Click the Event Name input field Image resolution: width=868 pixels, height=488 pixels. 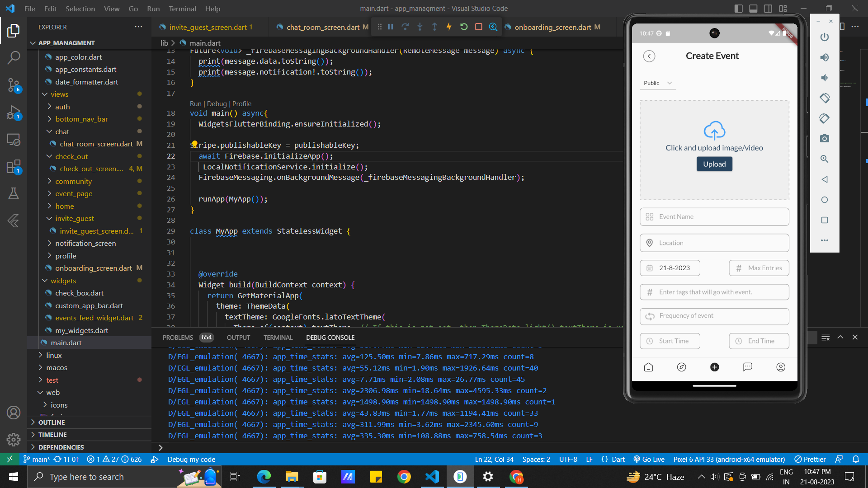point(714,216)
